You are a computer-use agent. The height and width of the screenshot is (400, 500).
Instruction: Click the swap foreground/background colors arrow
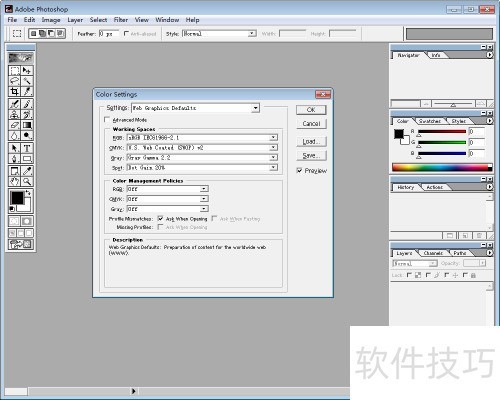click(28, 192)
